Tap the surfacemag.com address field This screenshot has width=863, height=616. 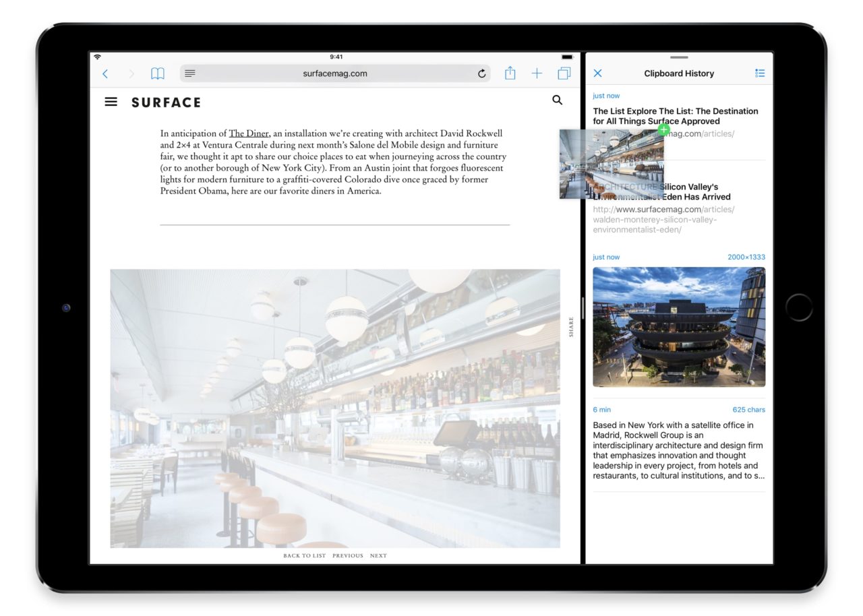[x=335, y=73]
